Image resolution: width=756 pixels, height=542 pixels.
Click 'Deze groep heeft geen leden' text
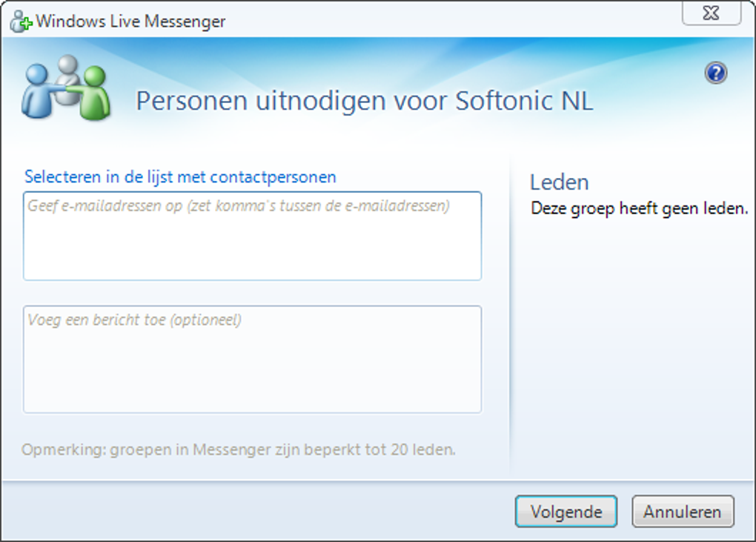pyautogui.click(x=639, y=209)
